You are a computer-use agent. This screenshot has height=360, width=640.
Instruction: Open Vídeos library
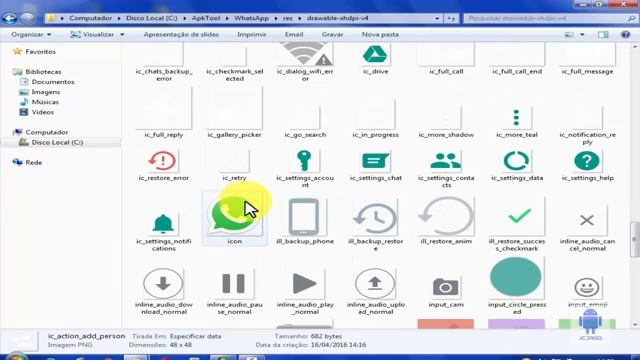[42, 112]
